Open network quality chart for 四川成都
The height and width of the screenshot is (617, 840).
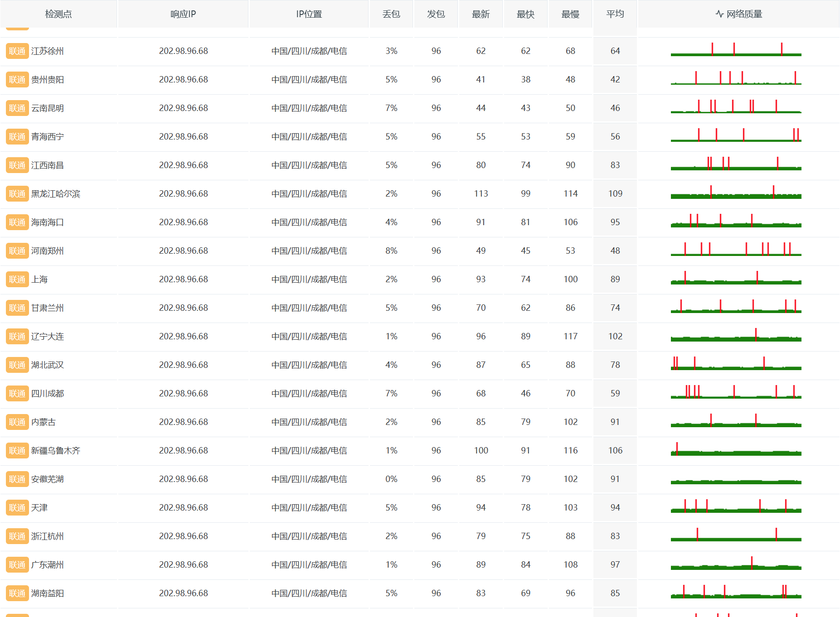tap(736, 392)
